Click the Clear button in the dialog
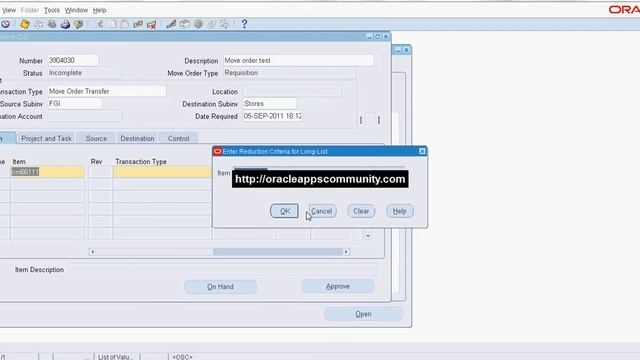The image size is (640, 360). click(361, 211)
